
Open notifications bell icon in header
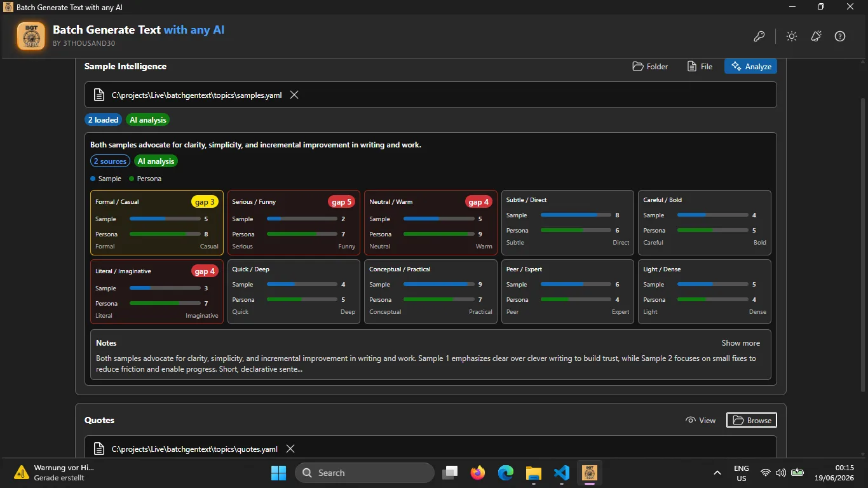pos(816,36)
